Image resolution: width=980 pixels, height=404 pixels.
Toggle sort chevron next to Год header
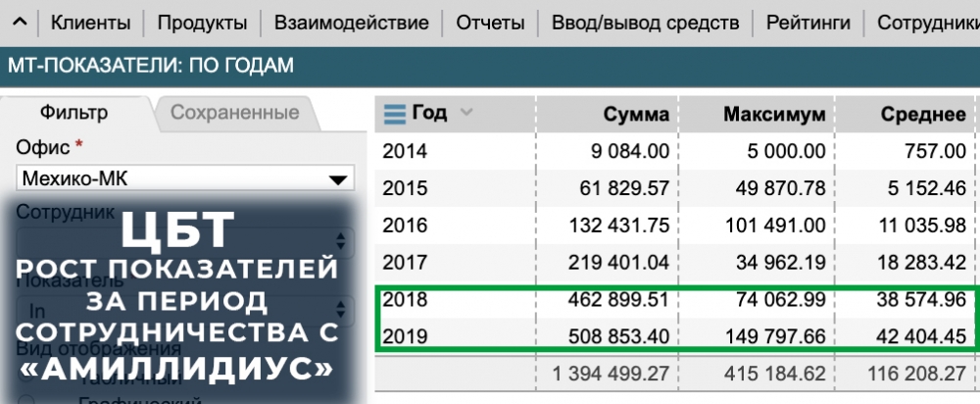465,113
